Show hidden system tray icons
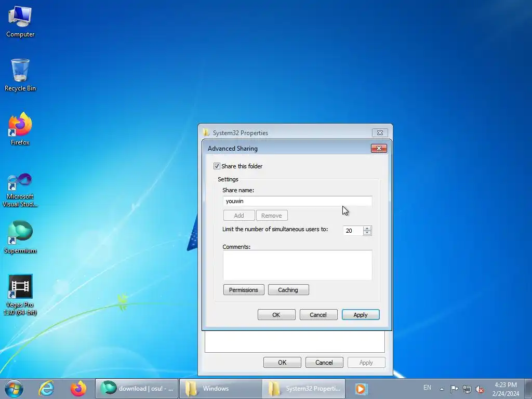The image size is (532, 399). (x=442, y=389)
